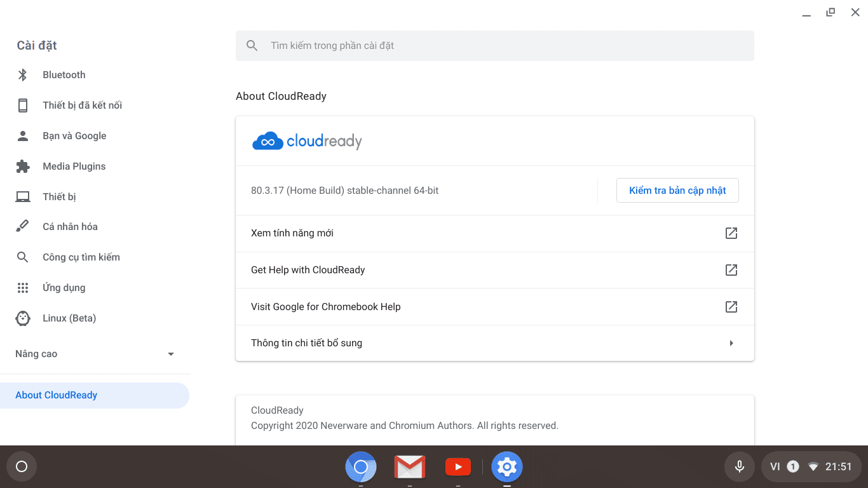The image size is (868, 488).
Task: Open Chrome browser from the shelf
Action: (361, 468)
